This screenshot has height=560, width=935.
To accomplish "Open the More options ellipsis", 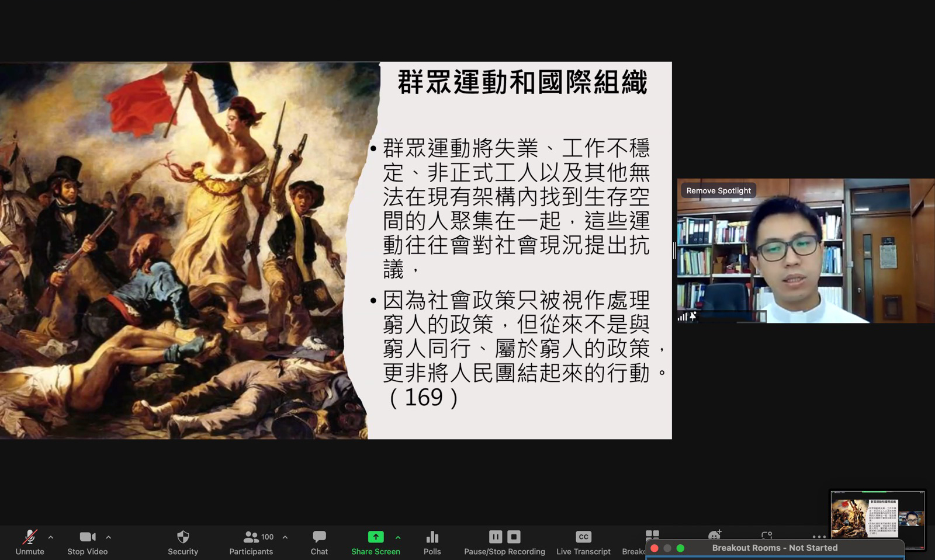I will [x=819, y=536].
